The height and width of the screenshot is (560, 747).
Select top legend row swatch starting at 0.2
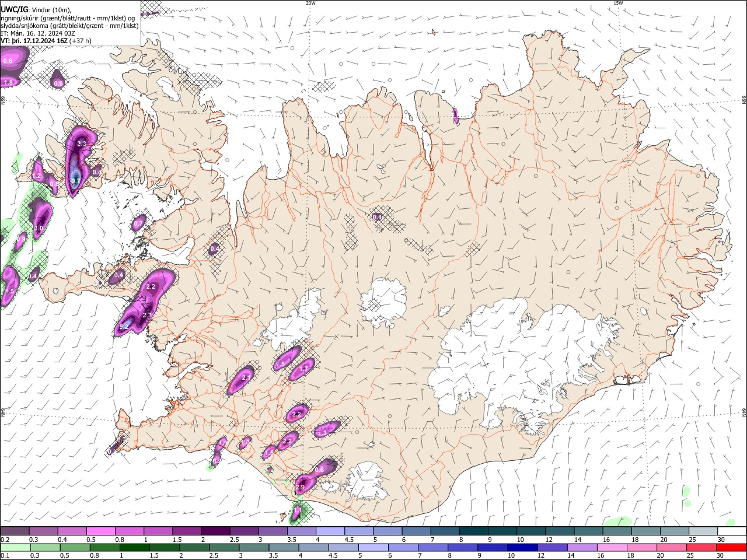click(15, 531)
